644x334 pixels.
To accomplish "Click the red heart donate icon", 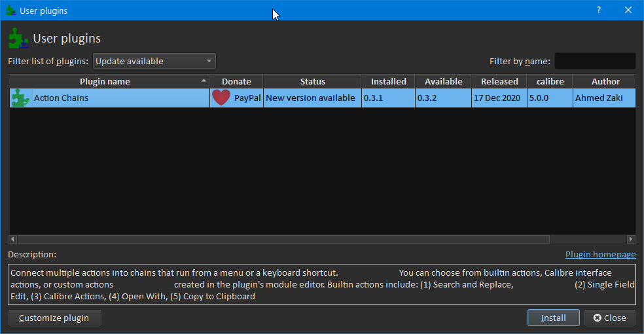I will tap(221, 98).
